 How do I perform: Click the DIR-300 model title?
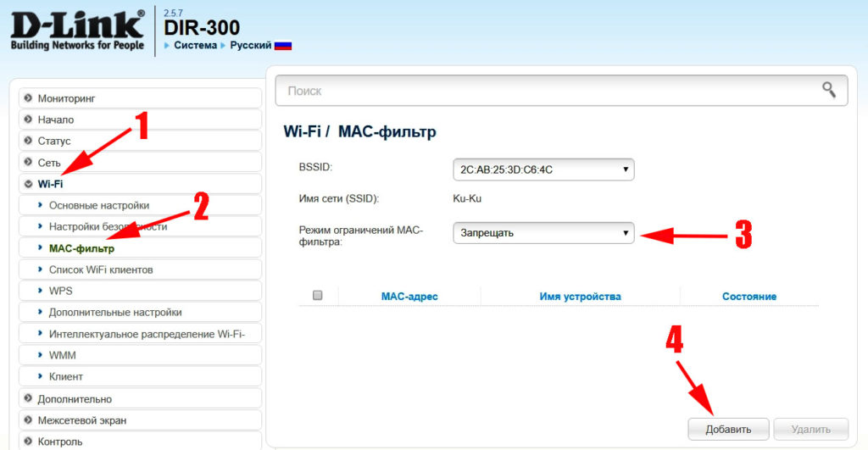(202, 28)
